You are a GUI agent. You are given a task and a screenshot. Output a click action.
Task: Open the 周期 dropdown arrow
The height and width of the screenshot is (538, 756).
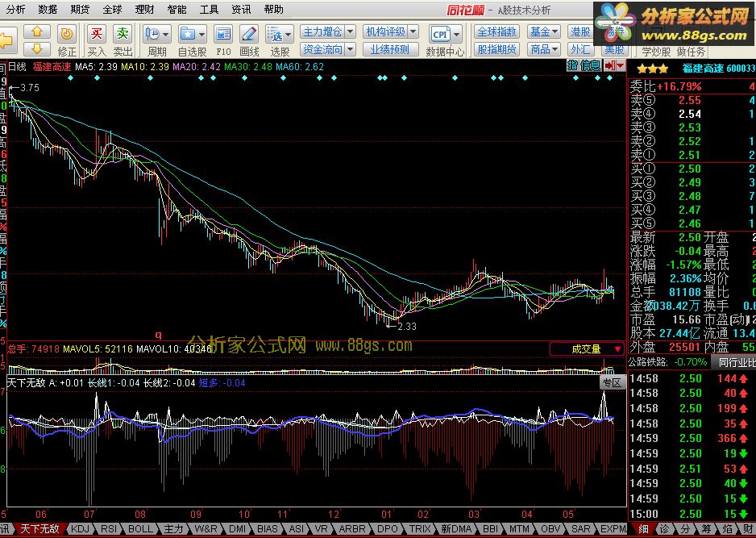[x=166, y=34]
